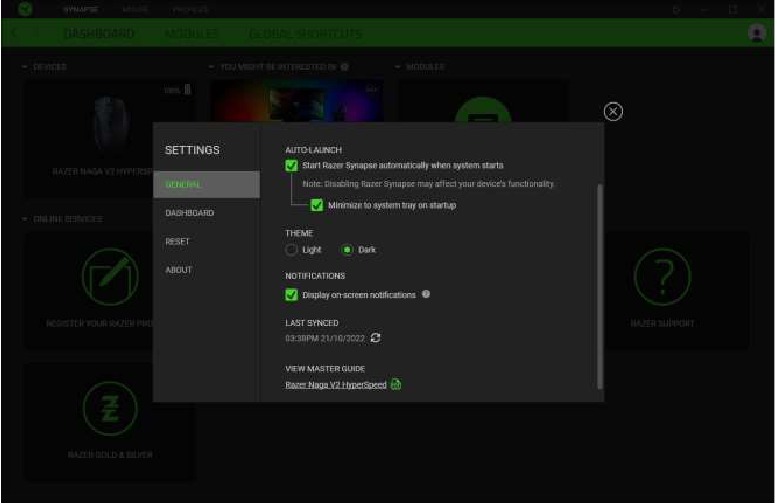Screen dimensions: 777x504
Task: Toggle Display on-screen notifications checkbox
Action: pyautogui.click(x=292, y=295)
